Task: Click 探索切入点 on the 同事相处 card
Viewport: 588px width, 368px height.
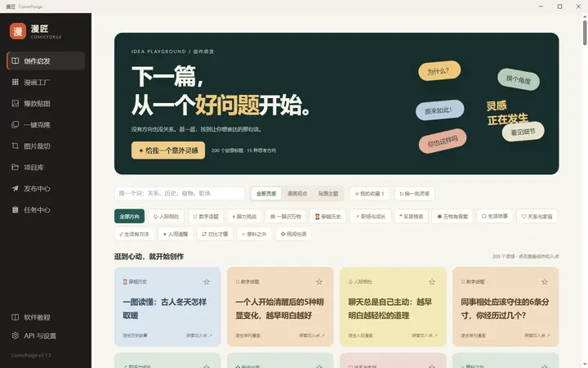Action: pos(537,335)
